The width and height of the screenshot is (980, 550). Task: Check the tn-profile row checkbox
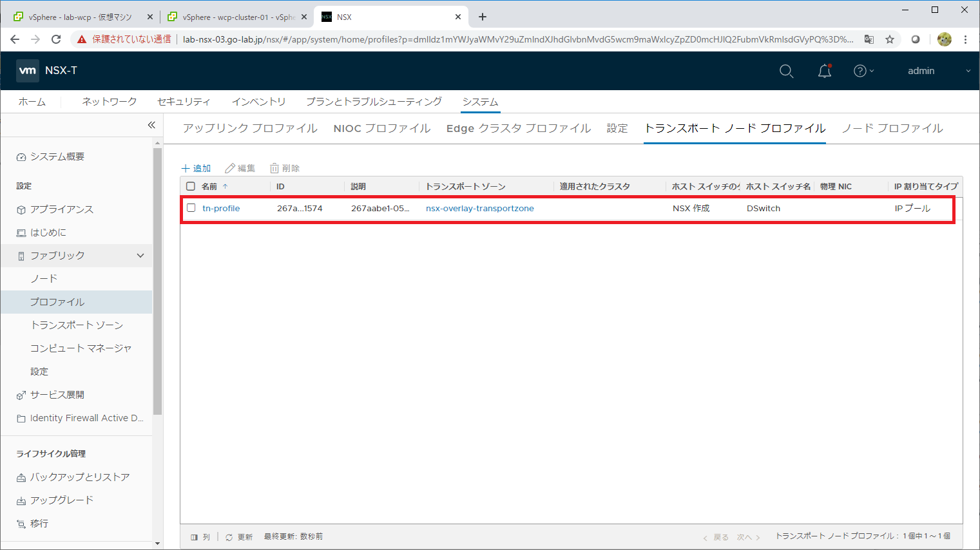click(191, 208)
